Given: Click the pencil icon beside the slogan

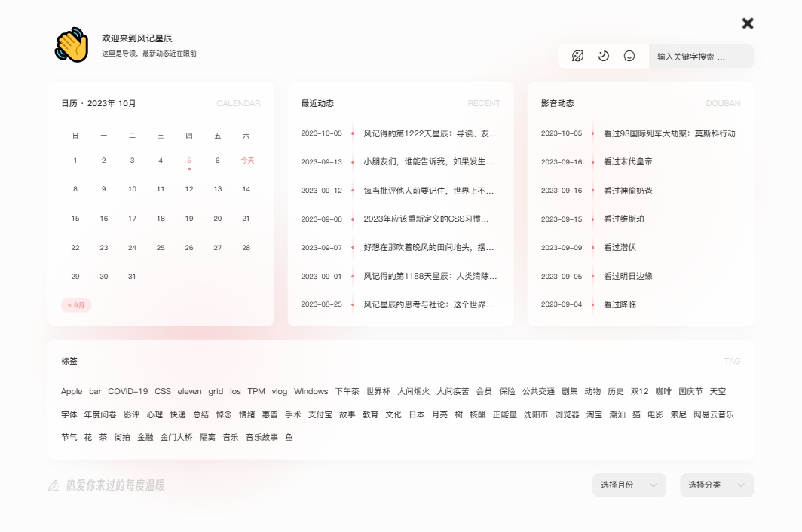Looking at the screenshot, I should [54, 485].
